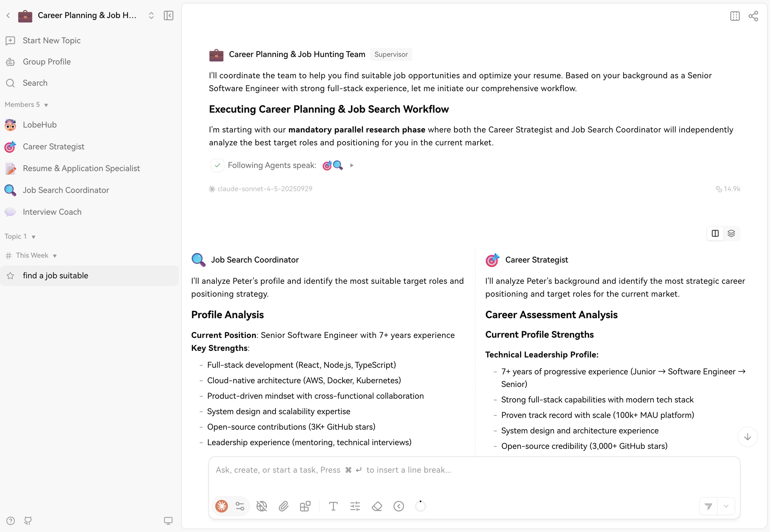Select Start New Topic

coord(51,41)
